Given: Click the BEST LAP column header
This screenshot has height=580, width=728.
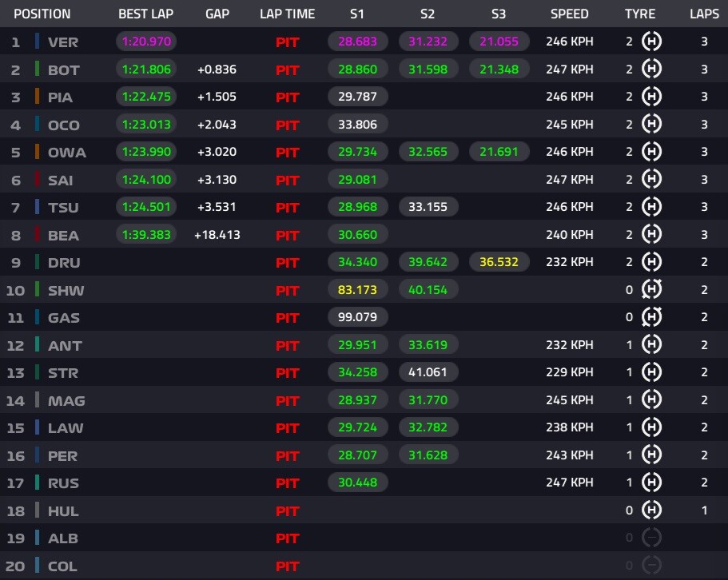Looking at the screenshot, I should 145,14.
